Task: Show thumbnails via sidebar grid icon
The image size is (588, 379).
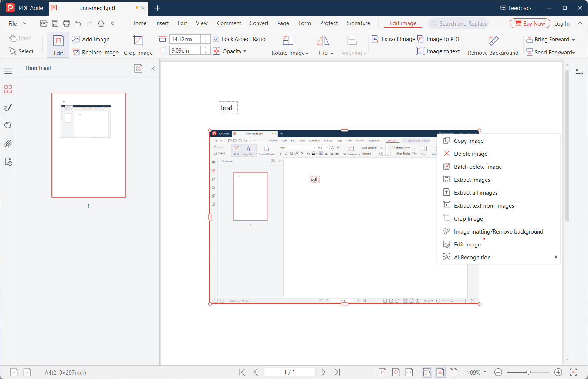Action: coord(8,89)
